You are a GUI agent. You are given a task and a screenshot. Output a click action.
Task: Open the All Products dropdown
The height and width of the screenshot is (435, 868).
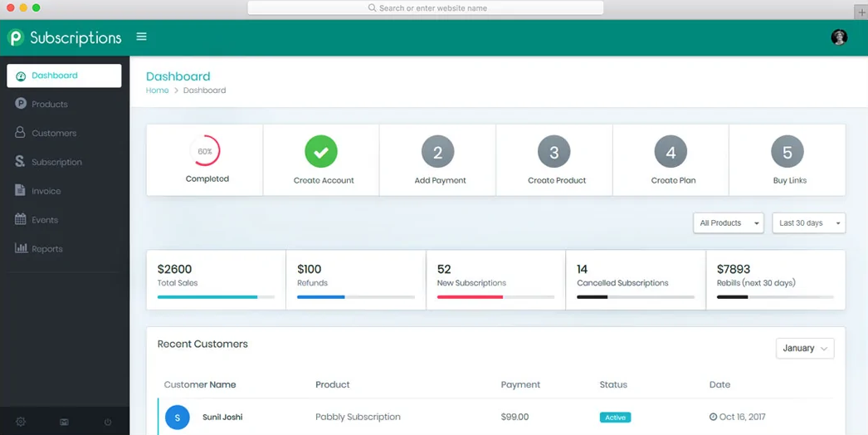[x=729, y=222]
